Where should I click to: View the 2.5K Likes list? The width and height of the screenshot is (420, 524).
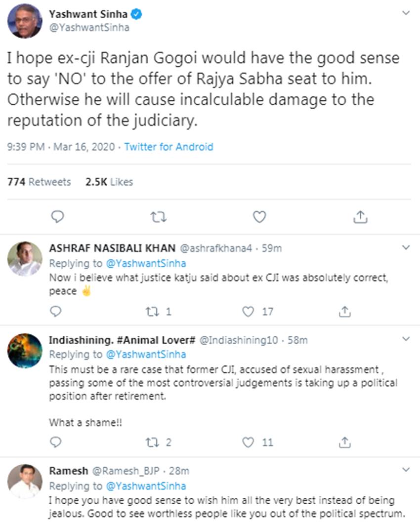tap(109, 182)
